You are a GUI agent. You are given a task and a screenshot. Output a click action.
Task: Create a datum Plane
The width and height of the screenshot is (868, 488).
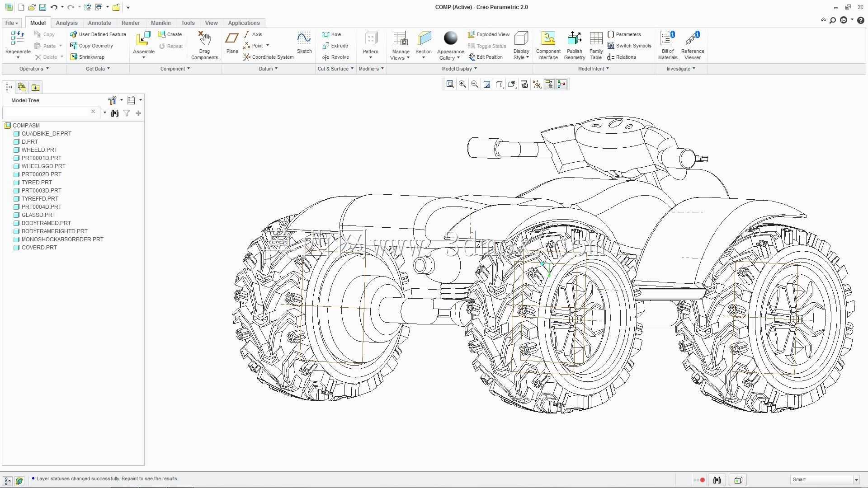[x=232, y=39]
